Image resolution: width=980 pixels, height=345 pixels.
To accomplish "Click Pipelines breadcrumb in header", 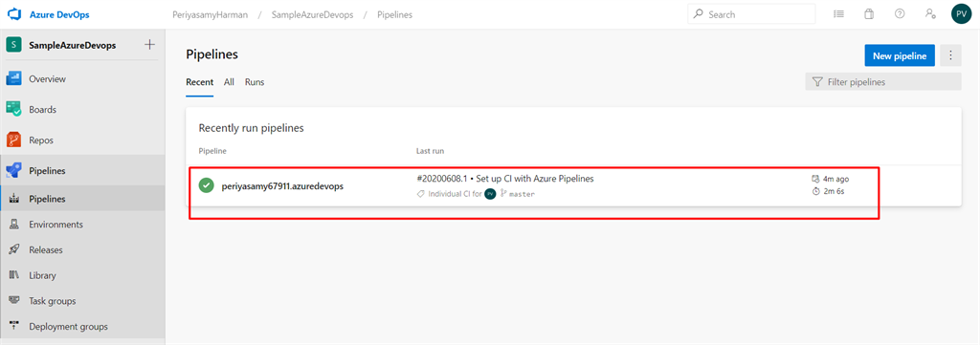I will 394,14.
